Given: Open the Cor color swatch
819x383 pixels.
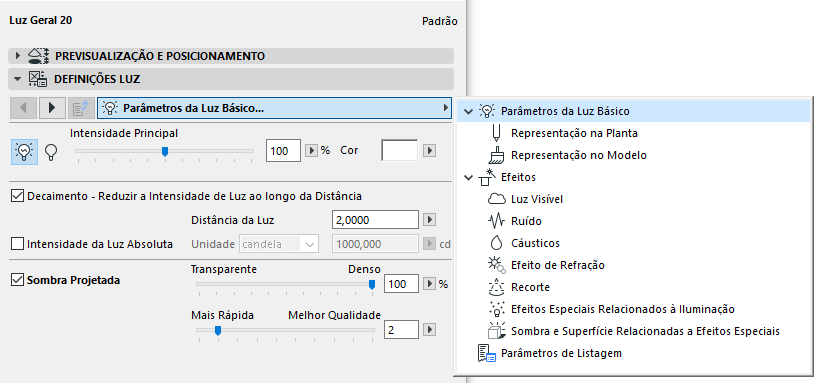Looking at the screenshot, I should click(400, 150).
